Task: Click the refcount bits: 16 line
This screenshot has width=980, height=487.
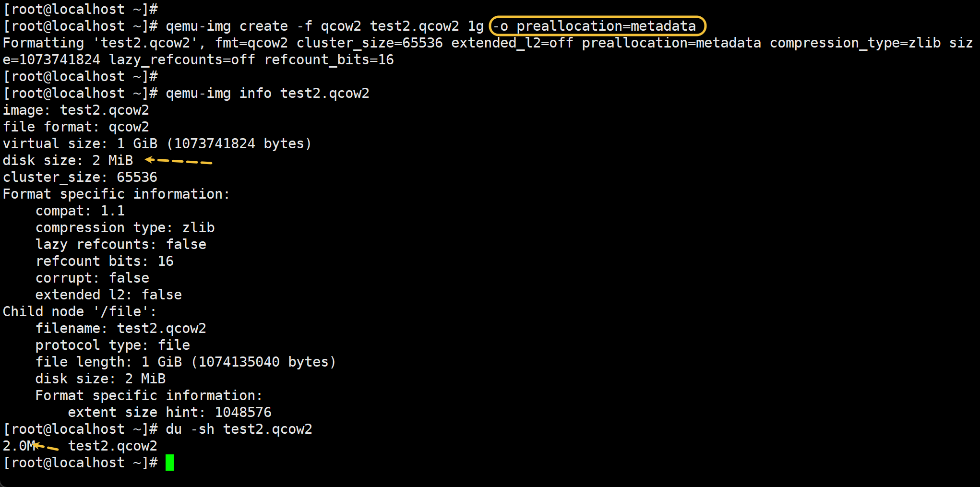Action: [104, 261]
